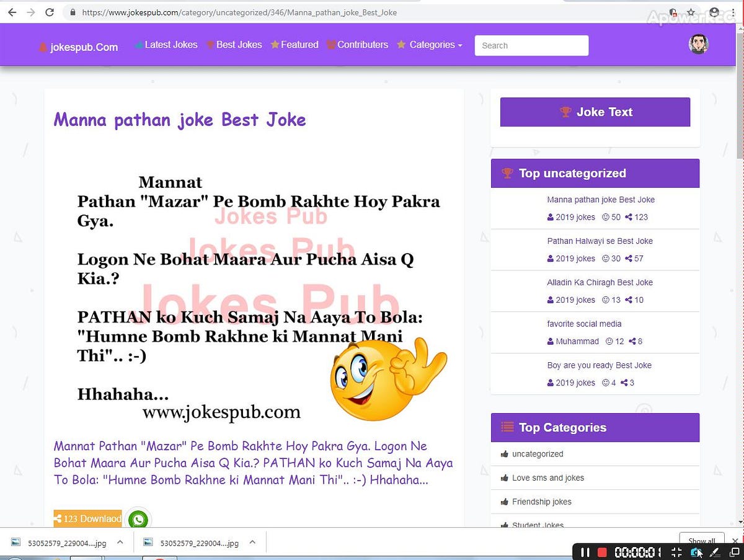This screenshot has width=744, height=560.
Task: Reload the jokespub page
Action: click(x=49, y=12)
